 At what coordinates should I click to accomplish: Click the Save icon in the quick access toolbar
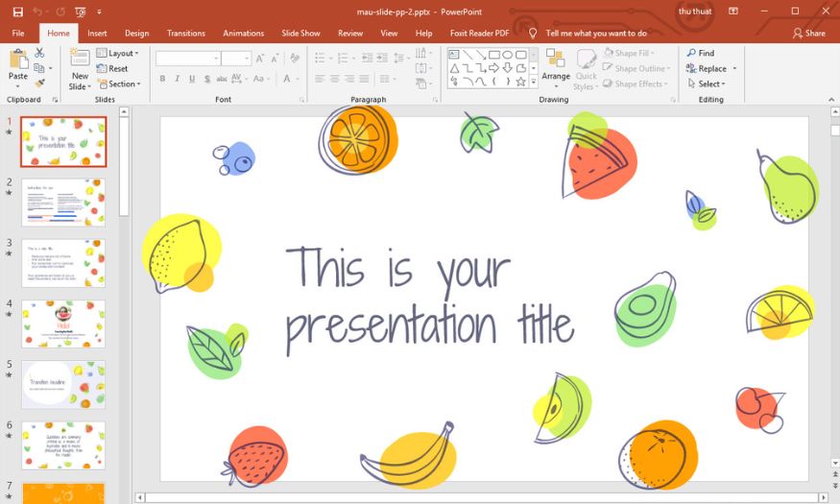(x=17, y=12)
